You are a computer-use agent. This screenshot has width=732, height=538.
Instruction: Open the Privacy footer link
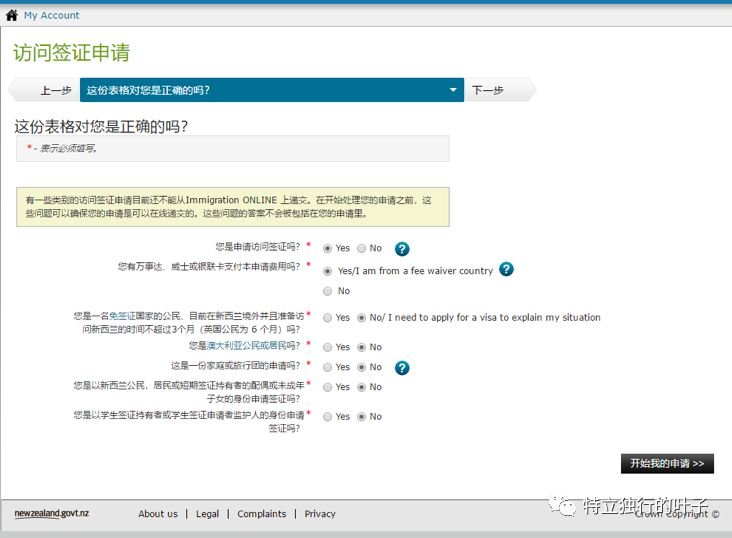click(320, 514)
